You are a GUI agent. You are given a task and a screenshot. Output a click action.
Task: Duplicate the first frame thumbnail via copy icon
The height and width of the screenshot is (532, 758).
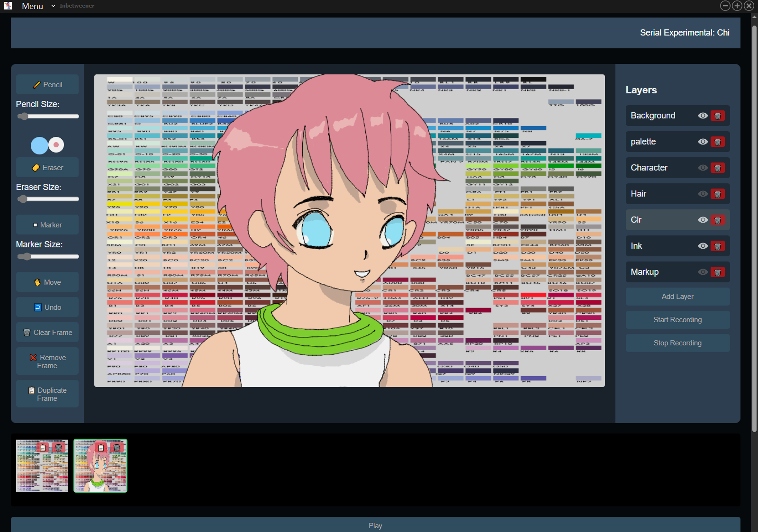[43, 448]
